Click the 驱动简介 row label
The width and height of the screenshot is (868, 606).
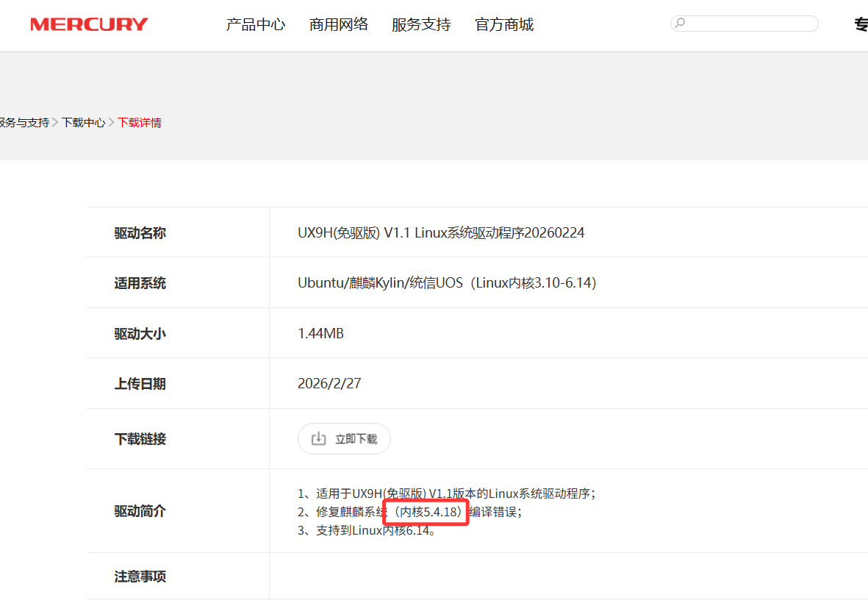(x=140, y=511)
